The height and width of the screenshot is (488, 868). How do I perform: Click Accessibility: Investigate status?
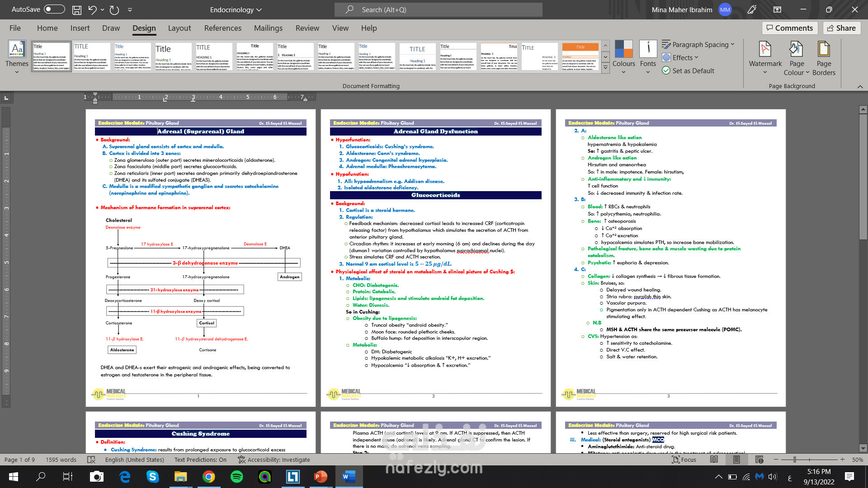pyautogui.click(x=274, y=460)
